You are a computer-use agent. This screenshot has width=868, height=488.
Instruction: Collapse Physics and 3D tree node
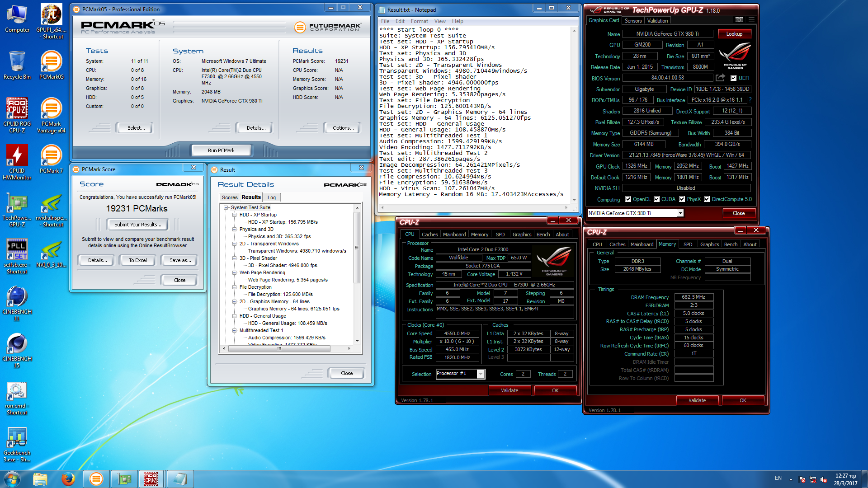235,230
